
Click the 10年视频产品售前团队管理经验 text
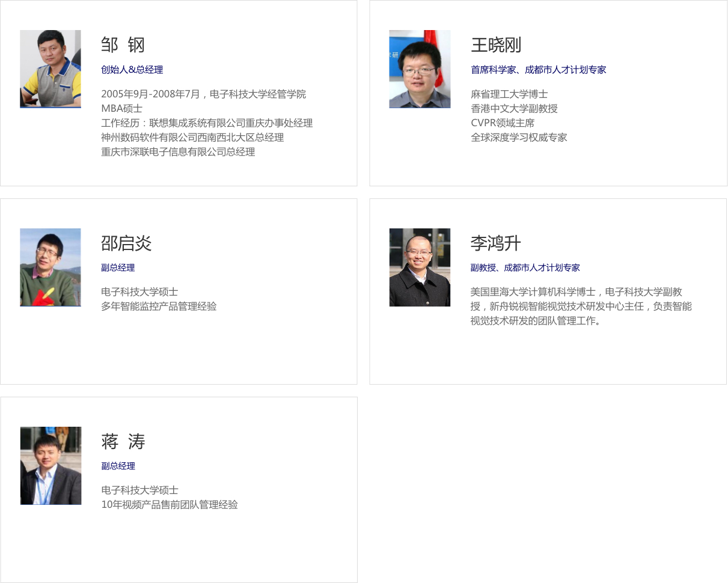click(x=170, y=505)
